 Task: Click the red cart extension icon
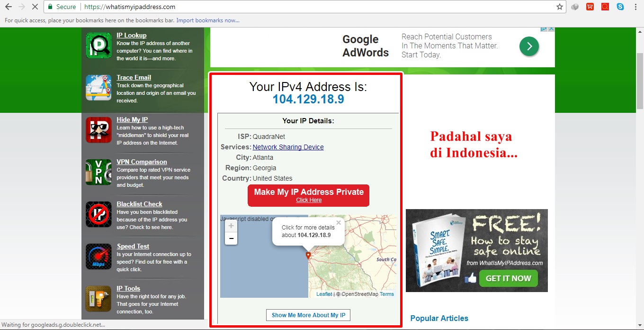pyautogui.click(x=590, y=7)
